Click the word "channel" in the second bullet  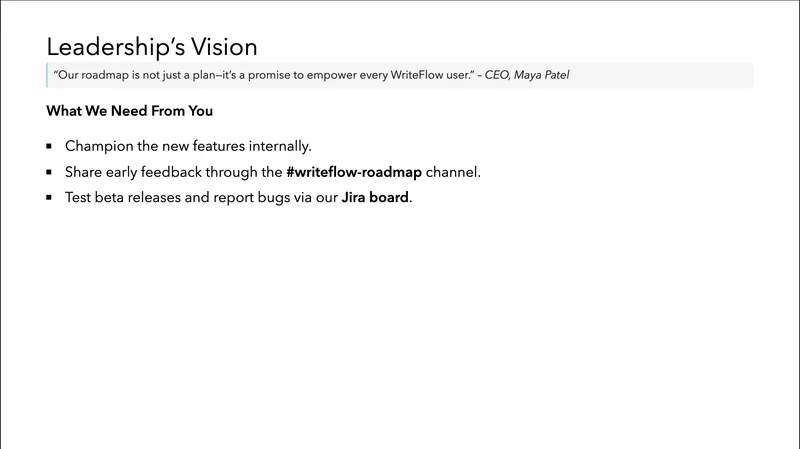(453, 172)
